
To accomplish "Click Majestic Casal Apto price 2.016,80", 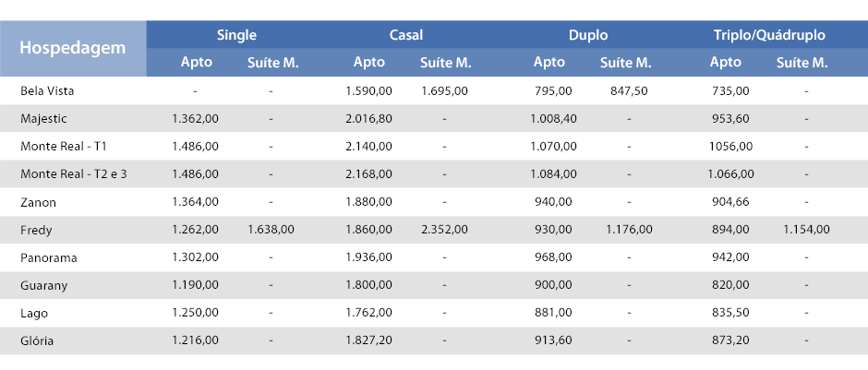I will (369, 118).
